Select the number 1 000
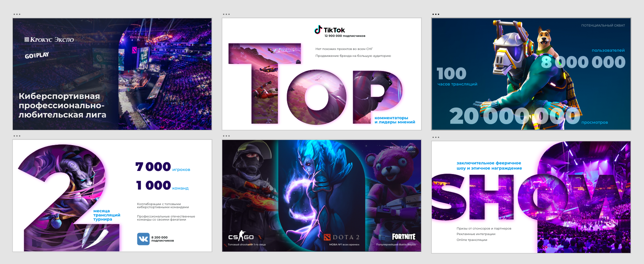Viewport: 644px width, 264px height. click(154, 185)
